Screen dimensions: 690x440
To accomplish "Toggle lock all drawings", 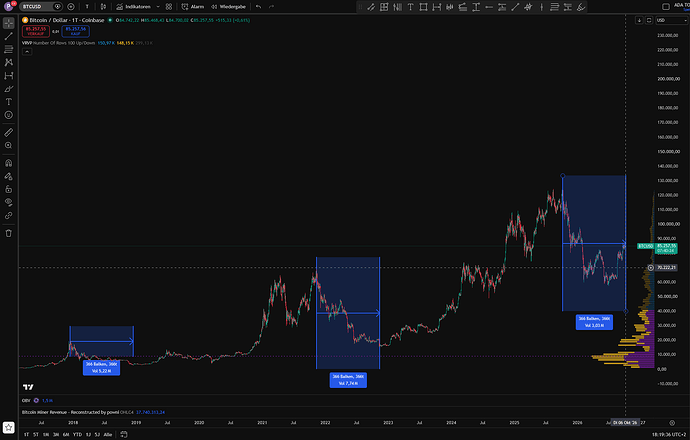I will click(8, 189).
